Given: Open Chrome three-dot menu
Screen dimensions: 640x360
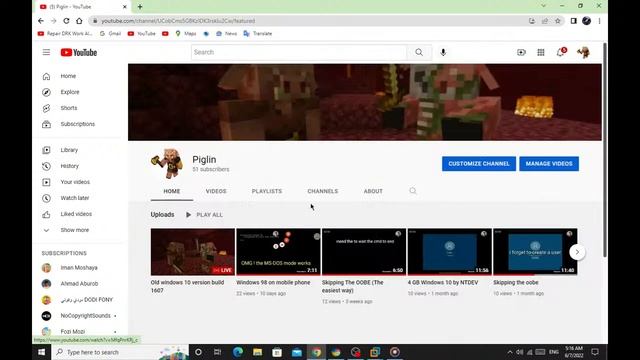Looking at the screenshot, I should [x=599, y=21].
